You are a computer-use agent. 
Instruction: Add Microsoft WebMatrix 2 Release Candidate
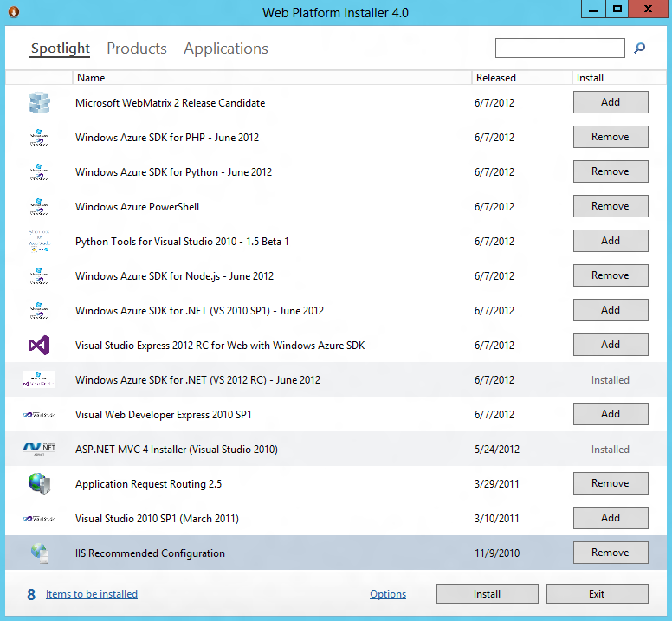[611, 102]
